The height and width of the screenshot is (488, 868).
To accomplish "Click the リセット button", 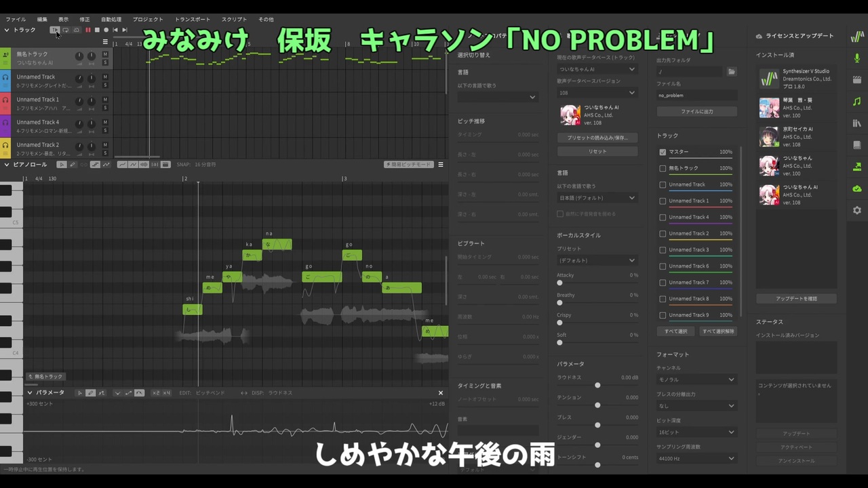I will (x=597, y=152).
